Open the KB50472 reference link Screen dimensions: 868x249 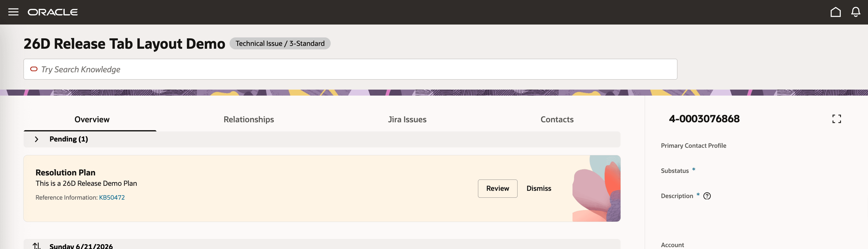point(112,197)
